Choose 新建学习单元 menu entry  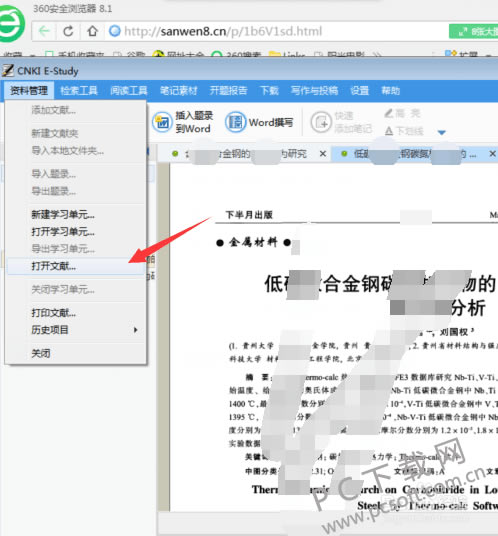pyautogui.click(x=63, y=215)
